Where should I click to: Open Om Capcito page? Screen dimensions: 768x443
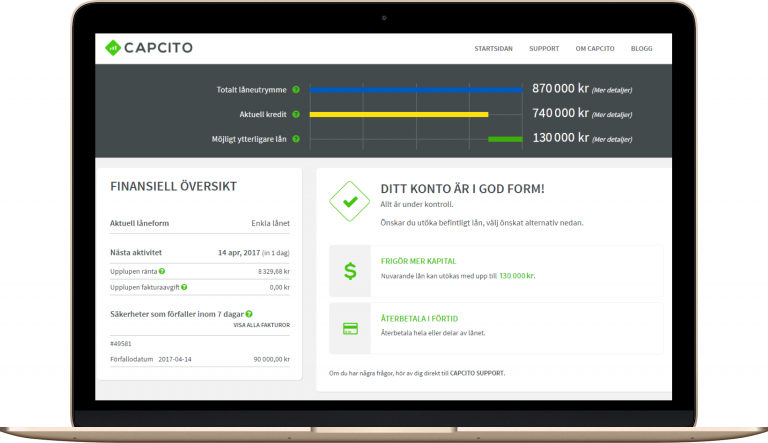pos(595,49)
